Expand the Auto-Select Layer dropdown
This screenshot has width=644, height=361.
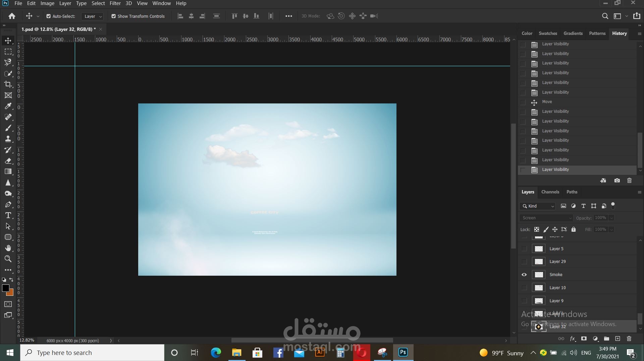pyautogui.click(x=92, y=16)
